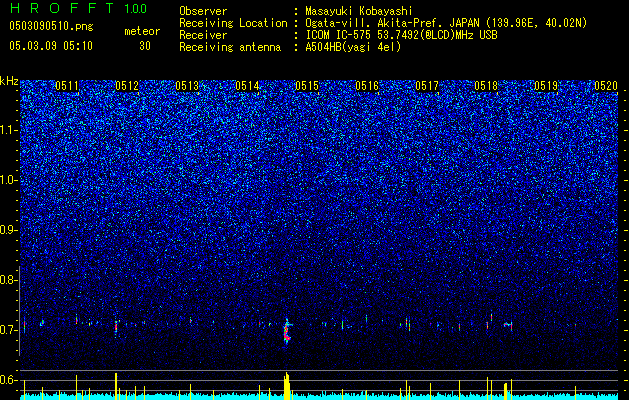This screenshot has width=629, height=400.
Task: Click the meteor echo trace at 0512
Action: (116, 327)
